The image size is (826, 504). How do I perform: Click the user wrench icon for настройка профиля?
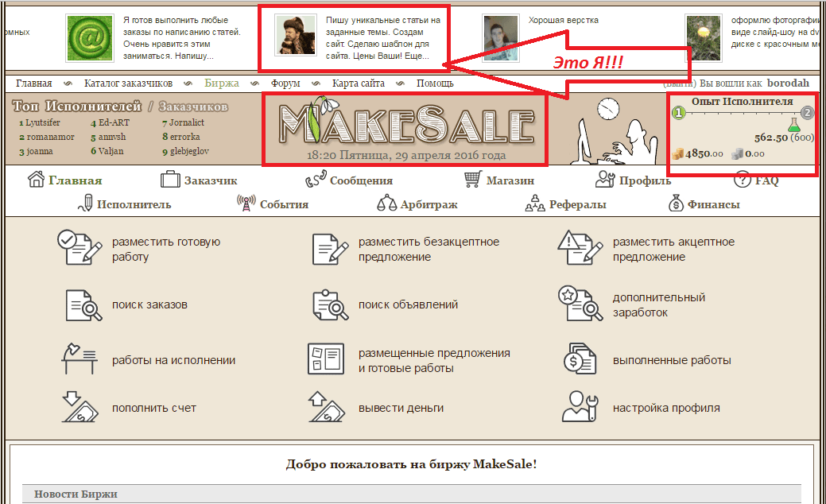[x=580, y=406]
